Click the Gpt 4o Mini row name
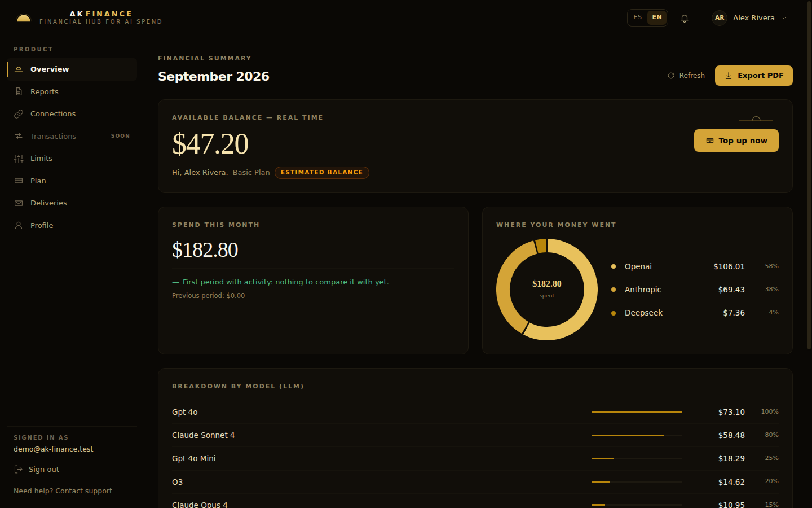This screenshot has width=812, height=508. point(194,458)
